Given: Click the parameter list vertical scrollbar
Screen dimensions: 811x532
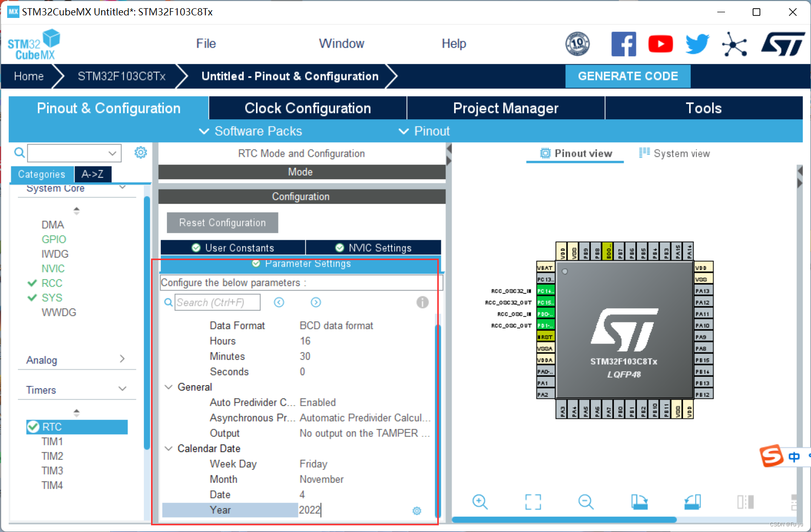Looking at the screenshot, I should [437, 420].
